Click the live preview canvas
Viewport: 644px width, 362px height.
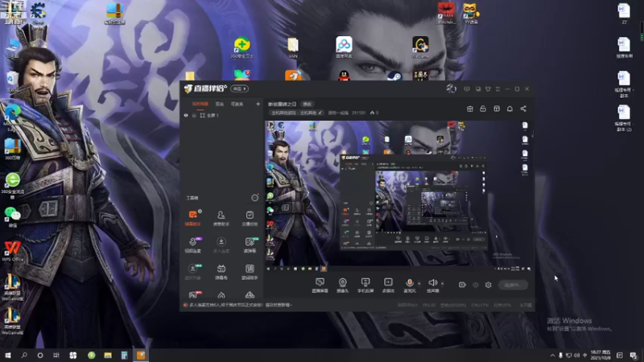398,196
